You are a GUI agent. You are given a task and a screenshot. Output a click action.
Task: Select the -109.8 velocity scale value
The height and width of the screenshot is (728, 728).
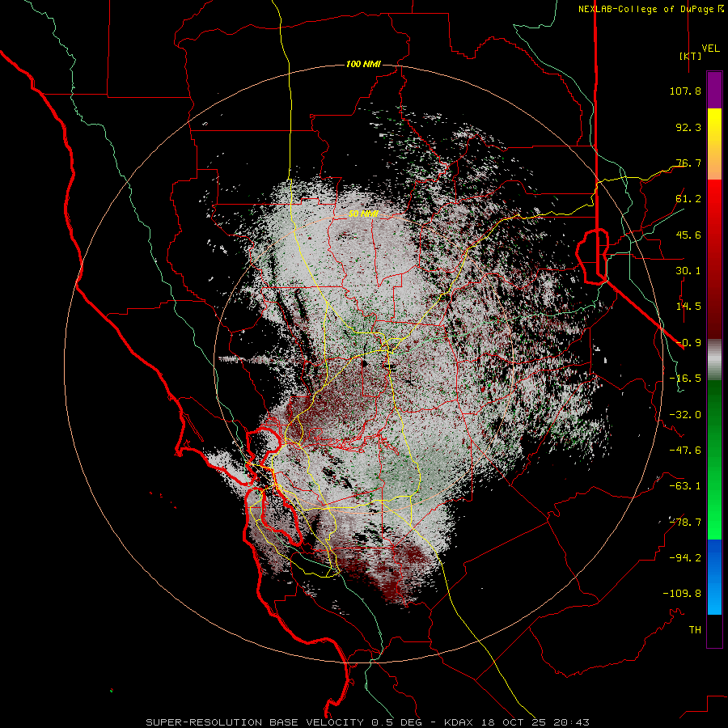(683, 594)
